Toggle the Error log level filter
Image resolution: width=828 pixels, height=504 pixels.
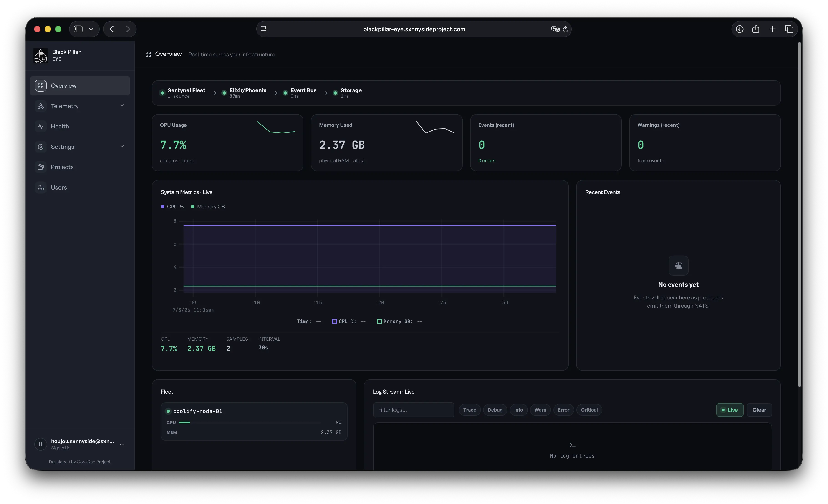click(563, 410)
